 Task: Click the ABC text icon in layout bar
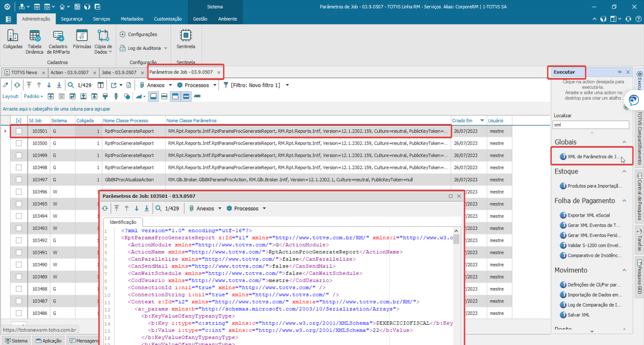pos(197,96)
